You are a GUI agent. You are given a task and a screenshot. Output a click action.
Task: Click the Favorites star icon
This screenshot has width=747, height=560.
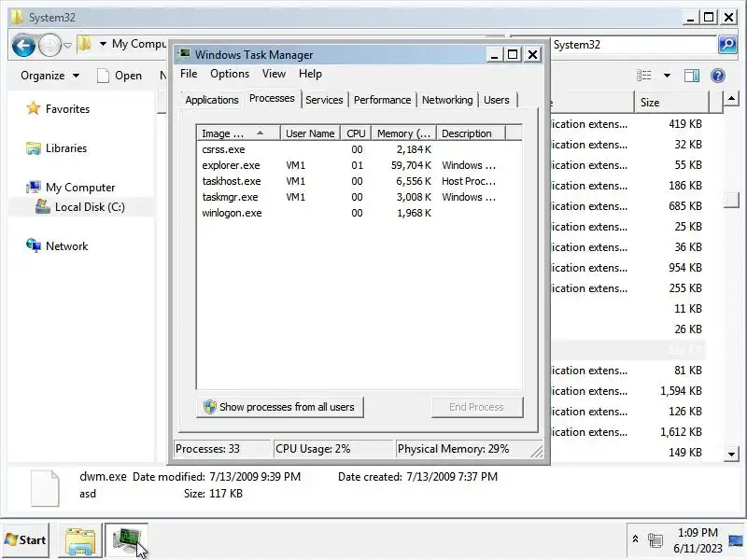pyautogui.click(x=34, y=108)
